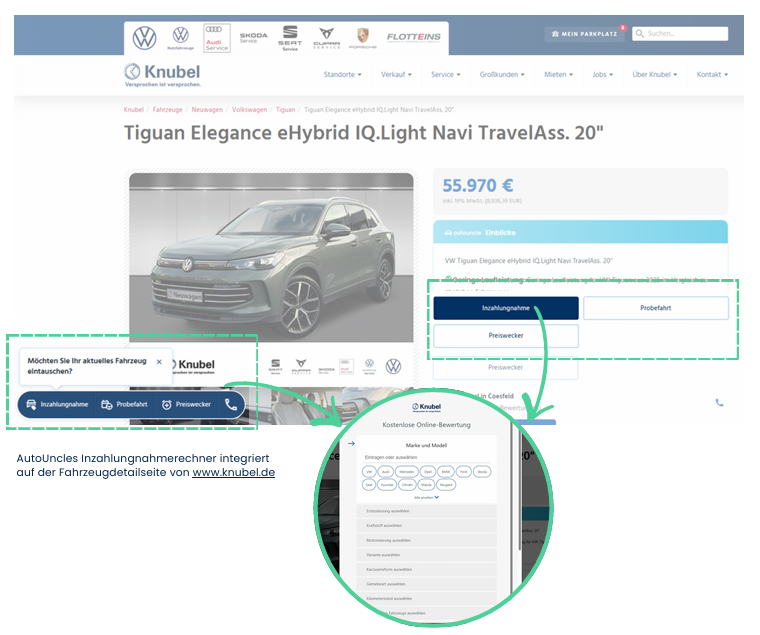Open the Über Knubel menu
The height and width of the screenshot is (635, 760).
pyautogui.click(x=655, y=75)
